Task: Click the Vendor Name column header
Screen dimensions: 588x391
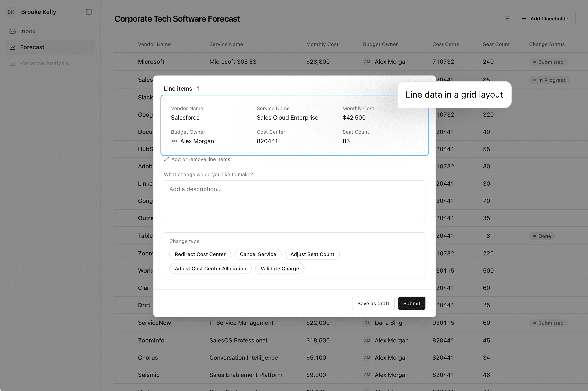Action: [154, 44]
